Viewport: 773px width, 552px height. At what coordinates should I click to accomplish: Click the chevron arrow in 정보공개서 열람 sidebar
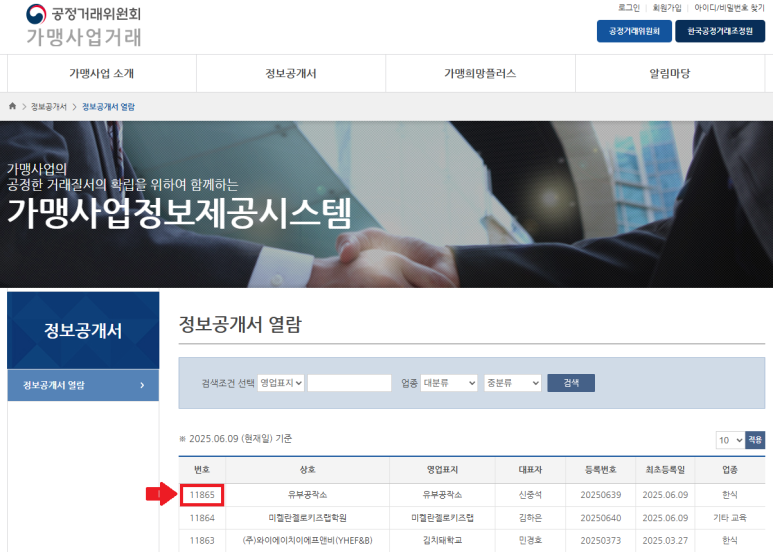click(x=142, y=385)
